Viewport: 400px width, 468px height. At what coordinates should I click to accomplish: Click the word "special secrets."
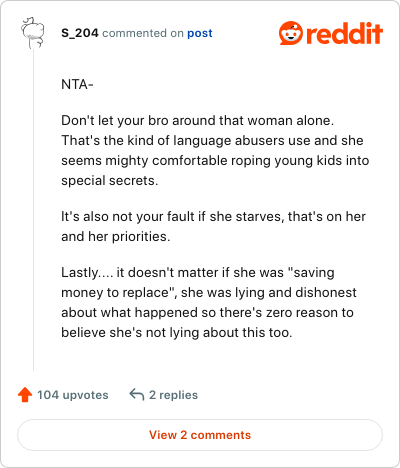tap(110, 180)
